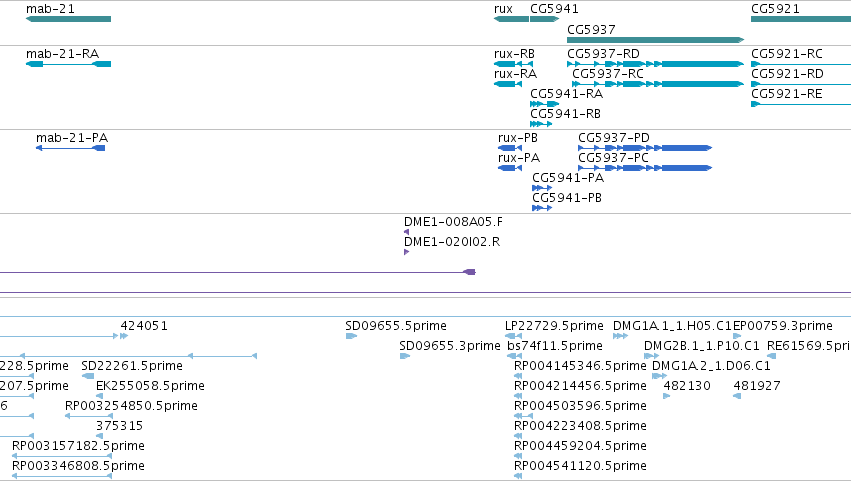Click the DME1-020I02.R marker

coord(407,252)
